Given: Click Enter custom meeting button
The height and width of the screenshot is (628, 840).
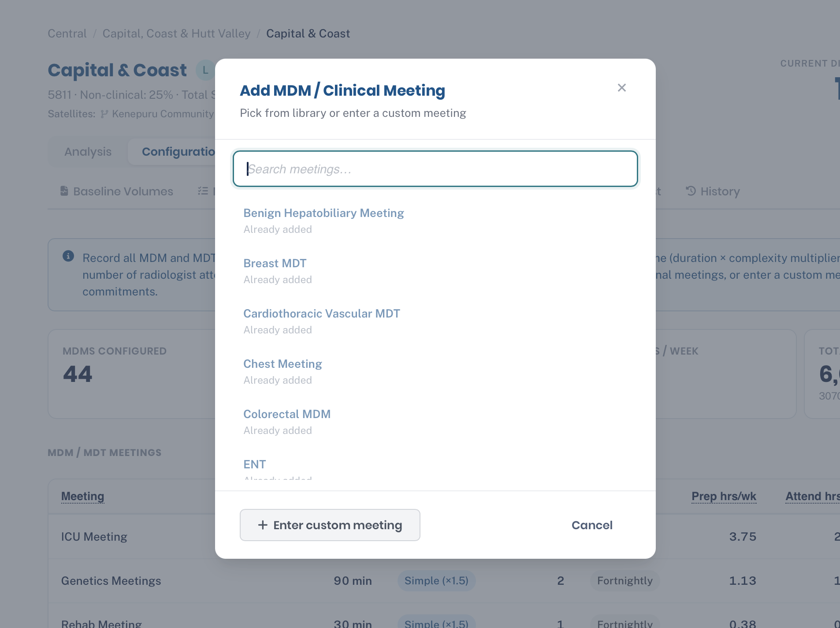Looking at the screenshot, I should tap(330, 525).
